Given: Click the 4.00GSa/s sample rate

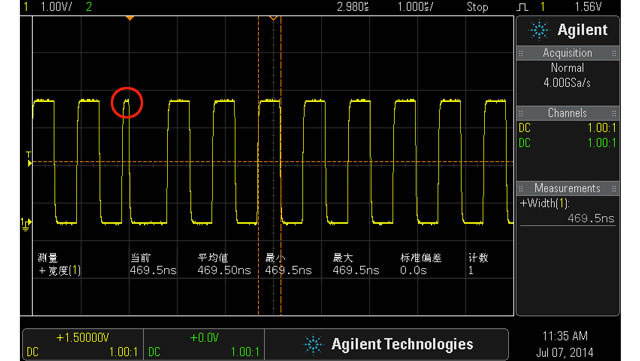Looking at the screenshot, I should 567,83.
